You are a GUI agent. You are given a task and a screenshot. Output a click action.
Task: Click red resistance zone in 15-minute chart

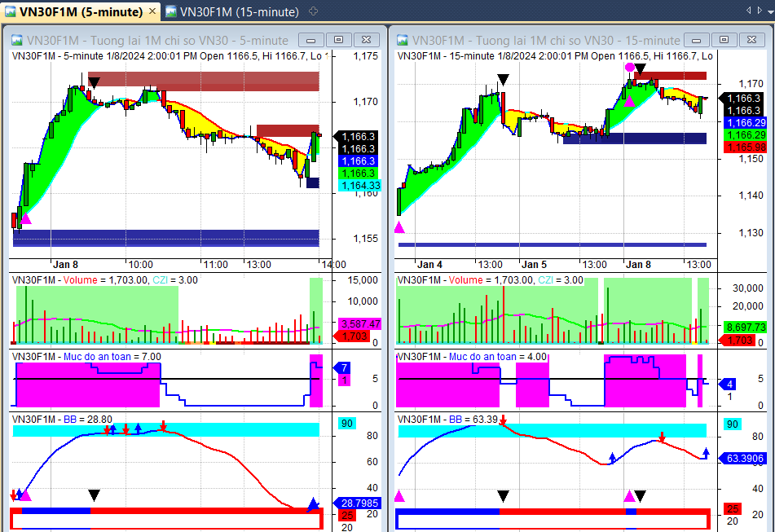coord(670,76)
